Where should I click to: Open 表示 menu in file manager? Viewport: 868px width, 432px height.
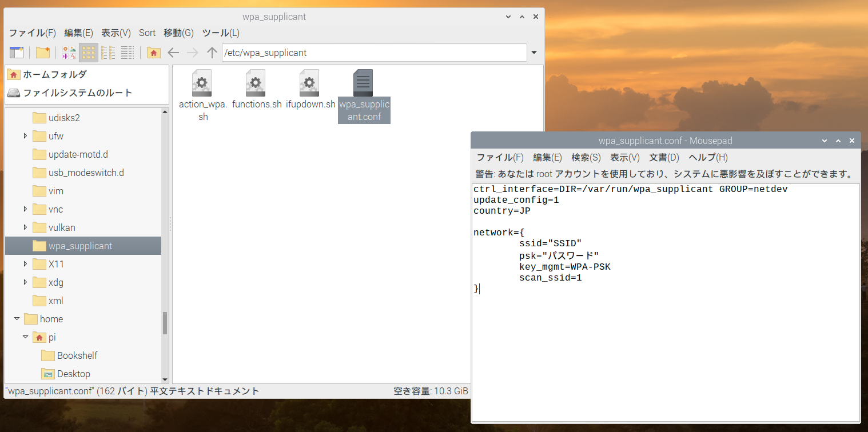(116, 33)
